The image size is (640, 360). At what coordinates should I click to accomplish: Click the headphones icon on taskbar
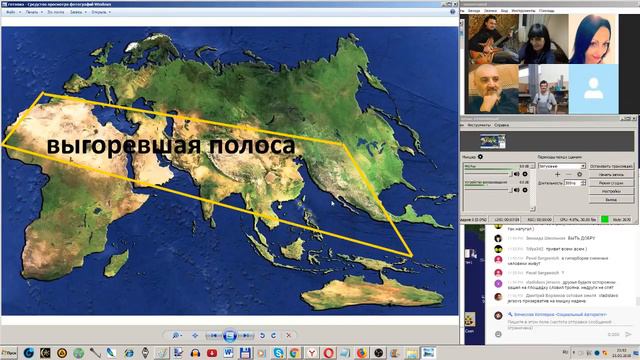pos(195,353)
